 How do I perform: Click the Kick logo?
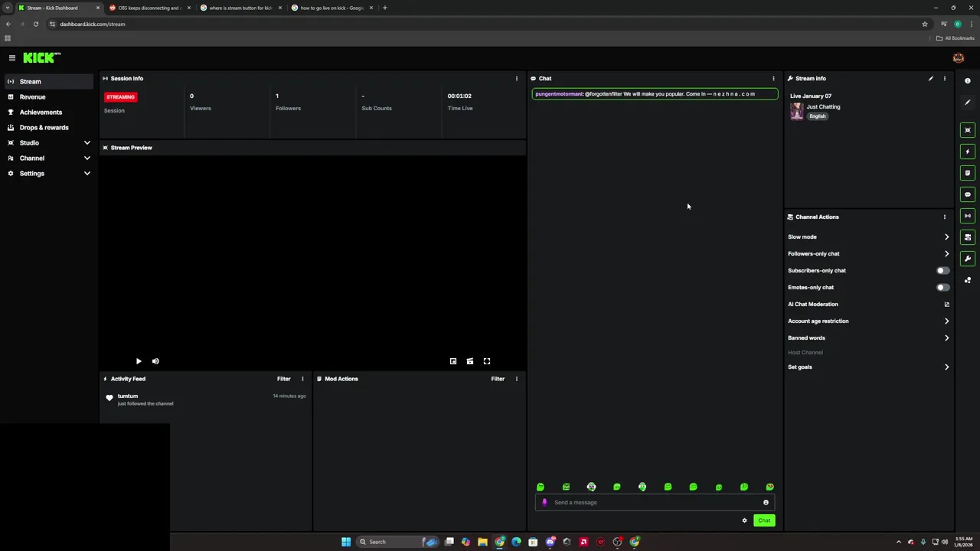41,57
